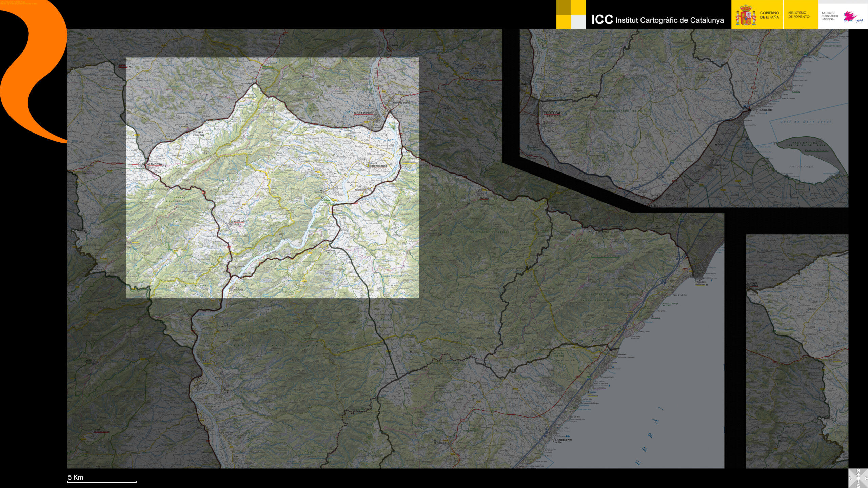Viewport: 868px width, 488px height.
Task: Click the Ministerio de Fomento logo
Action: point(798,15)
